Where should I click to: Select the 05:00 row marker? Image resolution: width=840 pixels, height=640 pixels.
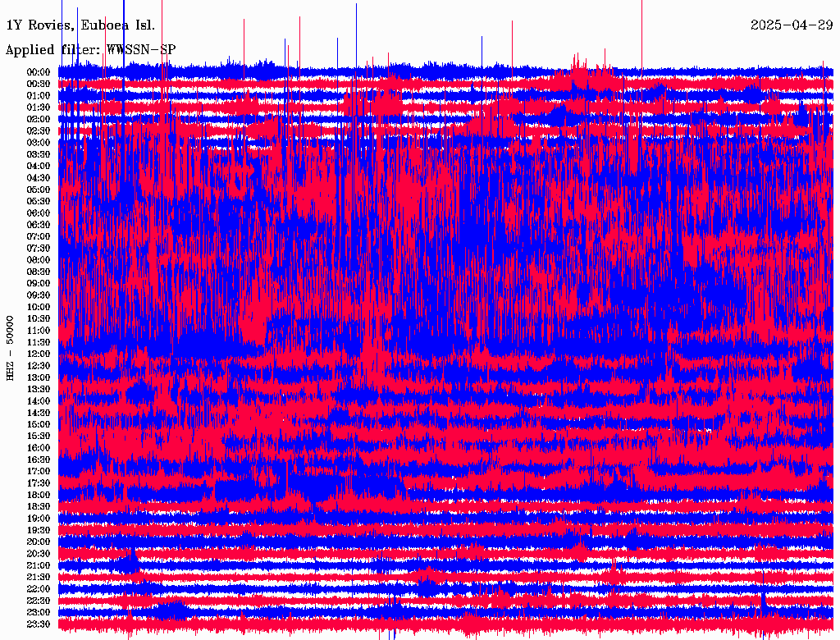39,190
